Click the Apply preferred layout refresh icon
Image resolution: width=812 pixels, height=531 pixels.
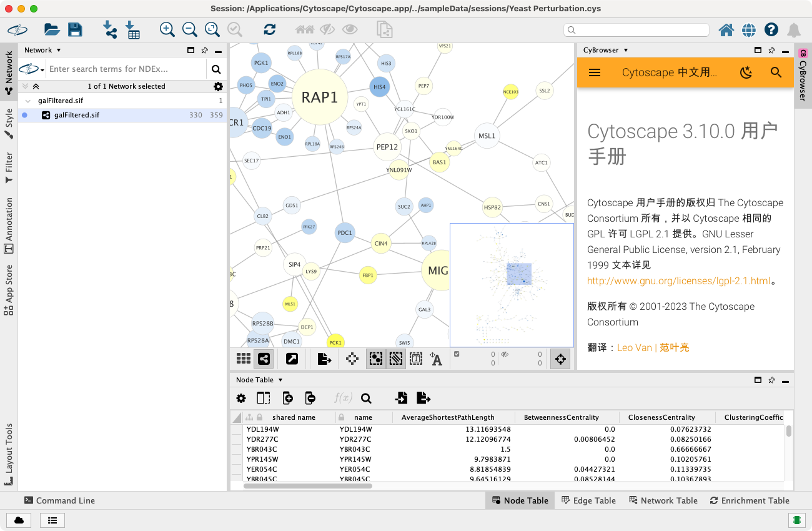click(270, 29)
